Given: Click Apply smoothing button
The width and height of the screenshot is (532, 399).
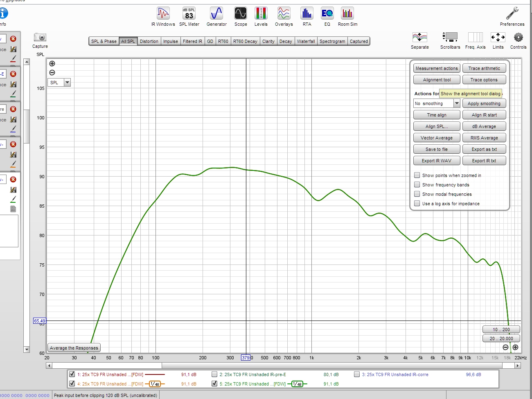Looking at the screenshot, I should pos(484,103).
